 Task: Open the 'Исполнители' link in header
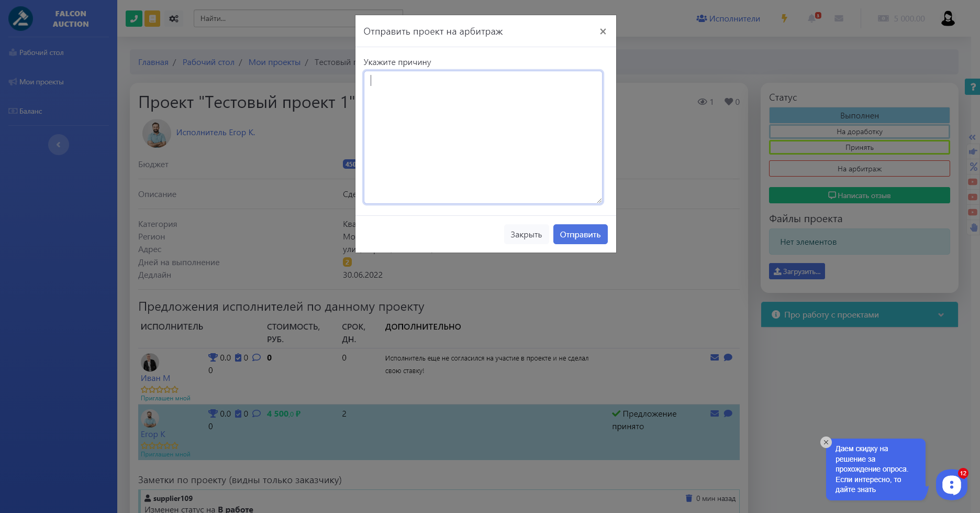click(x=728, y=18)
